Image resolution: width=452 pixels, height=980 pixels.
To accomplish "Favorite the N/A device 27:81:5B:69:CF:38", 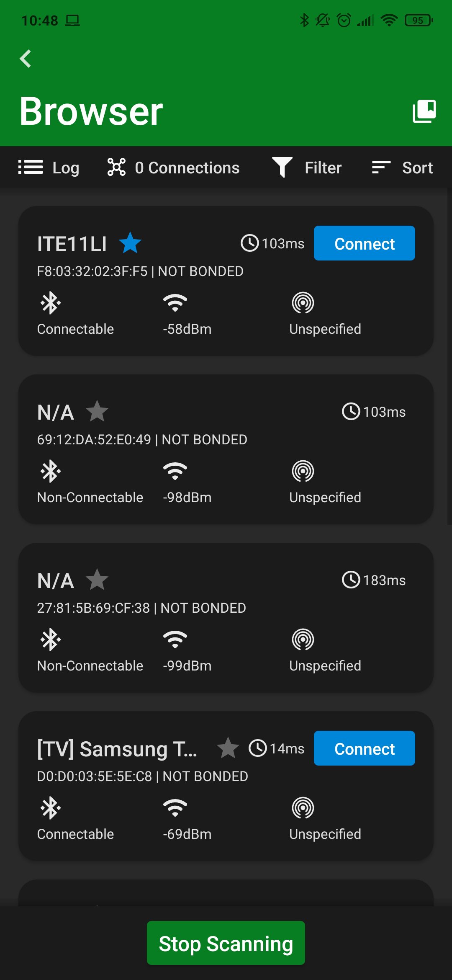I will (97, 580).
